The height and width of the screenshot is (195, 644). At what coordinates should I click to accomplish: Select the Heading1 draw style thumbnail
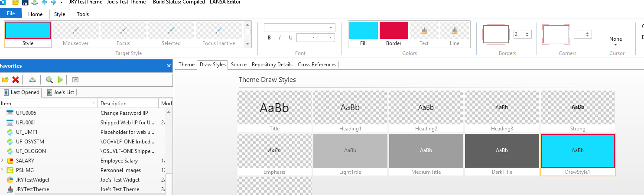[350, 111]
